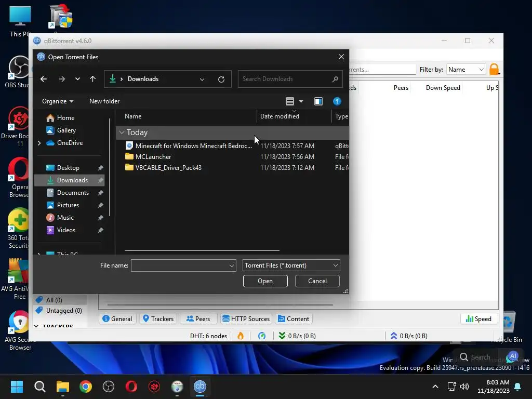
Task: Switch to the Trackers tab
Action: tap(158, 319)
